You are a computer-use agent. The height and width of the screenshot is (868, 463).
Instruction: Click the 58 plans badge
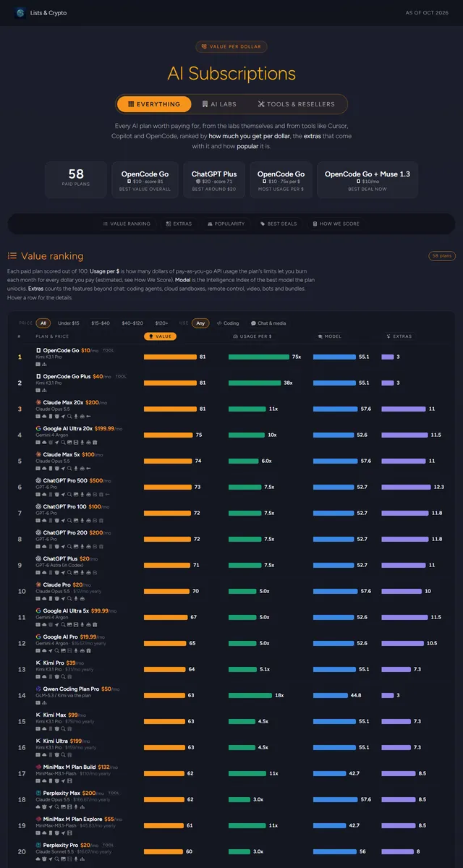pyautogui.click(x=441, y=255)
